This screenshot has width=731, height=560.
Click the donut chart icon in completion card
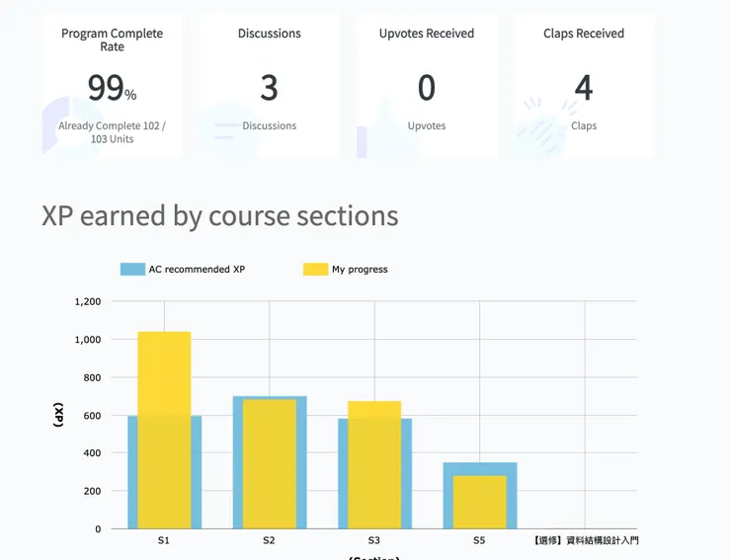click(x=70, y=125)
